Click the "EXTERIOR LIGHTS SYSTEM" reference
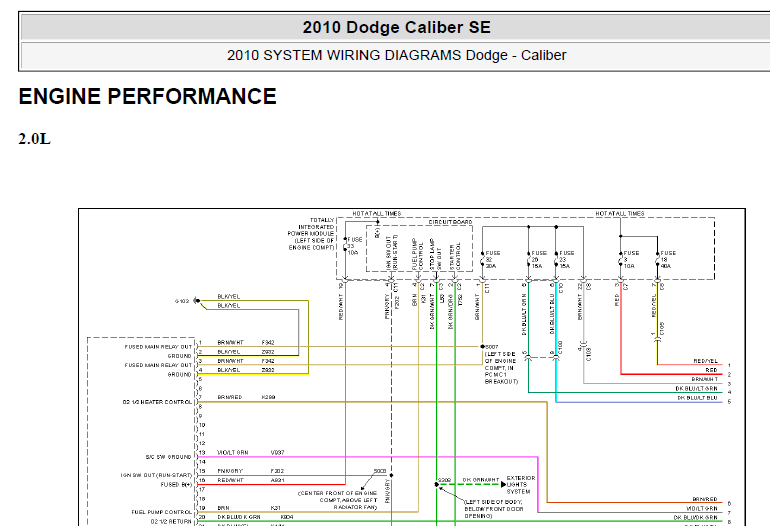This screenshot has height=526, width=770. tap(521, 484)
